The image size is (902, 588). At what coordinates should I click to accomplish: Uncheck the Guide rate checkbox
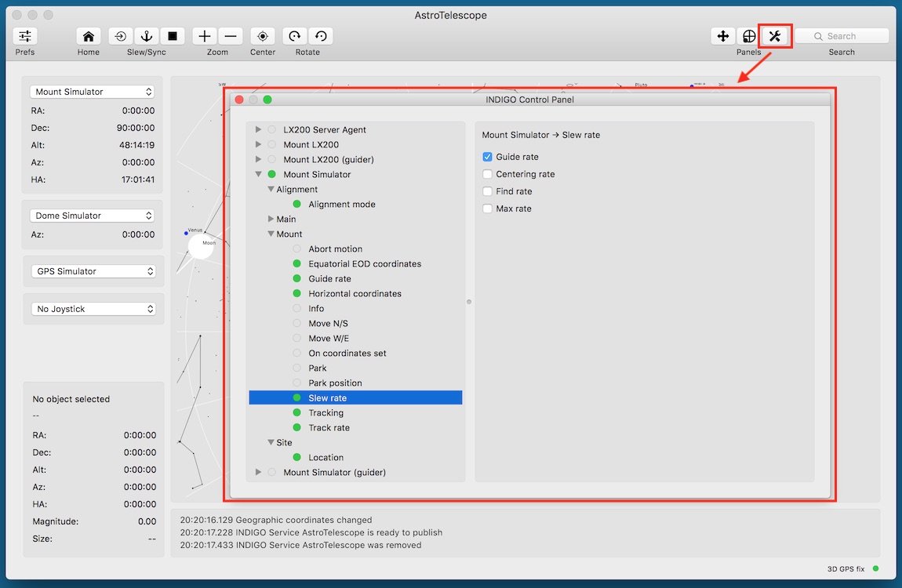(487, 157)
